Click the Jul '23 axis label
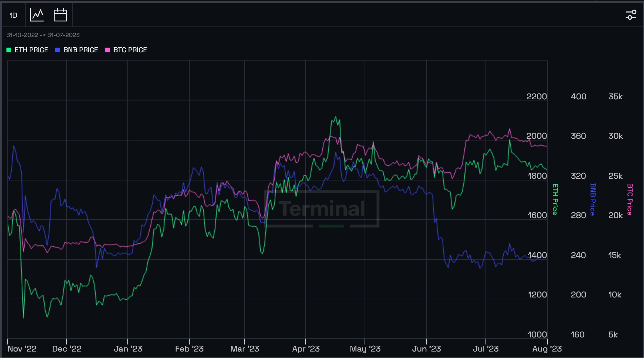The height and width of the screenshot is (358, 644). click(x=486, y=349)
